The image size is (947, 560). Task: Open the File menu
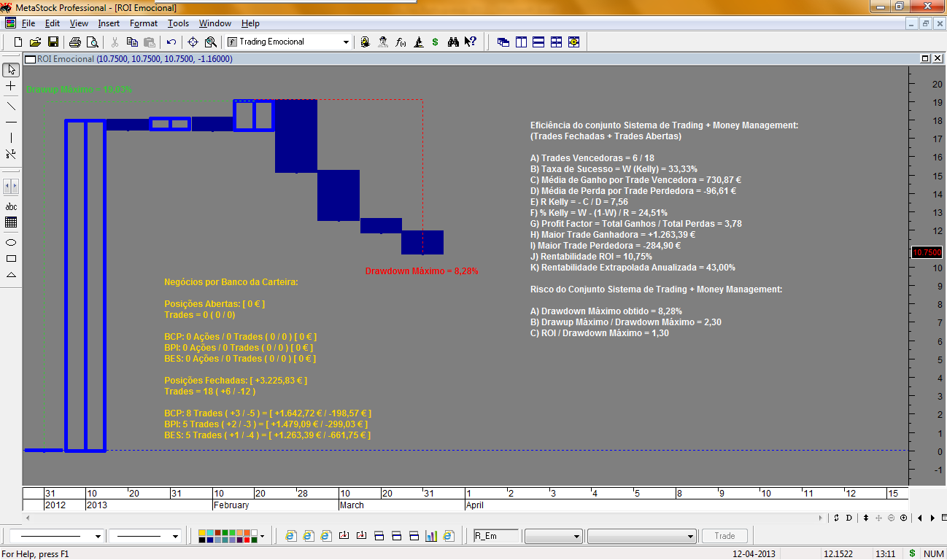click(x=28, y=23)
